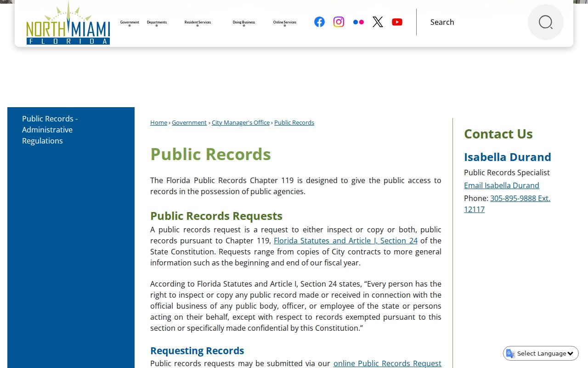Click the Public Records Specialist job title

(x=507, y=172)
